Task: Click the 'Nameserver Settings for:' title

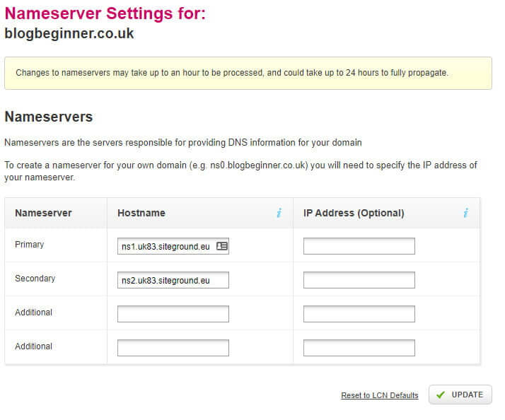Action: coord(105,13)
